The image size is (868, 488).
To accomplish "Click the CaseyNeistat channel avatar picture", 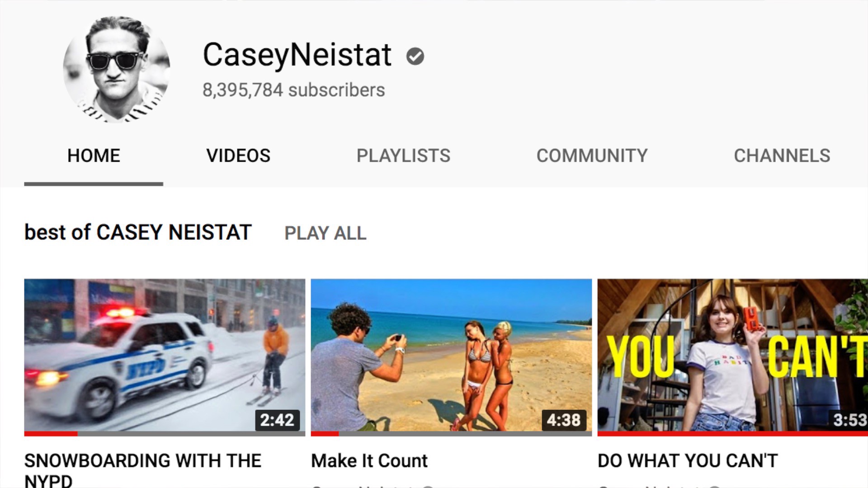I will (x=117, y=69).
